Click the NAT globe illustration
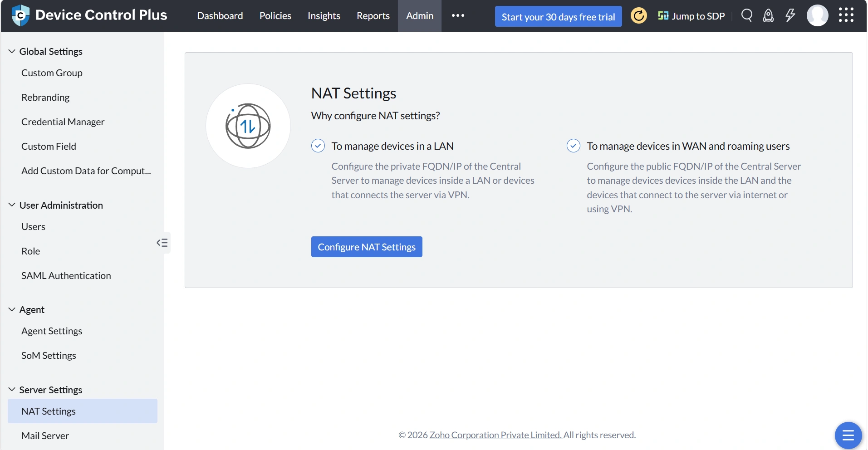Viewport: 868px width, 450px height. 248,126
